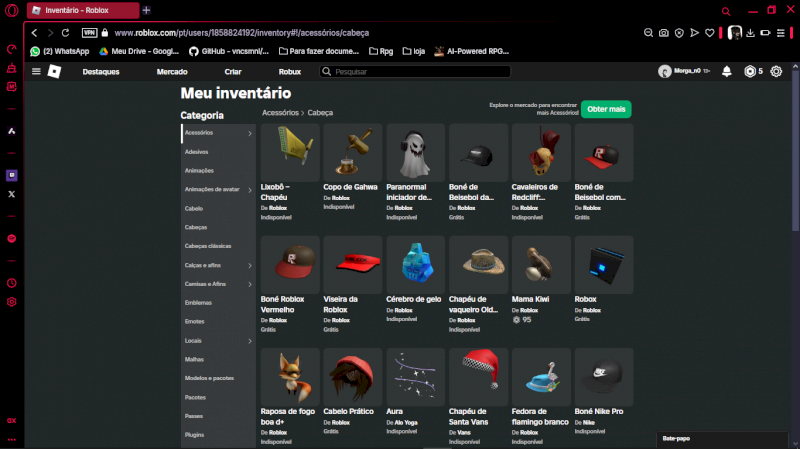Screen dimensions: 800x449
Task: Click the Obter mais button
Action: pos(606,109)
